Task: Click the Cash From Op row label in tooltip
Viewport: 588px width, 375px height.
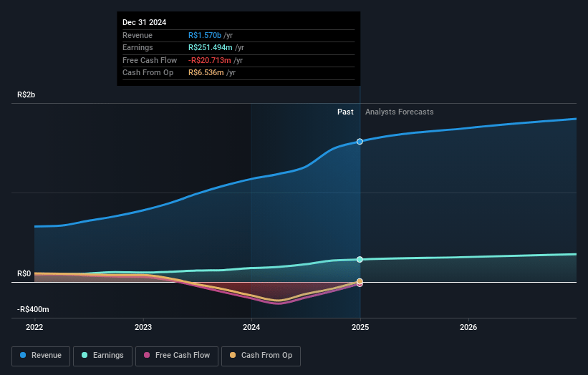Action: (148, 73)
